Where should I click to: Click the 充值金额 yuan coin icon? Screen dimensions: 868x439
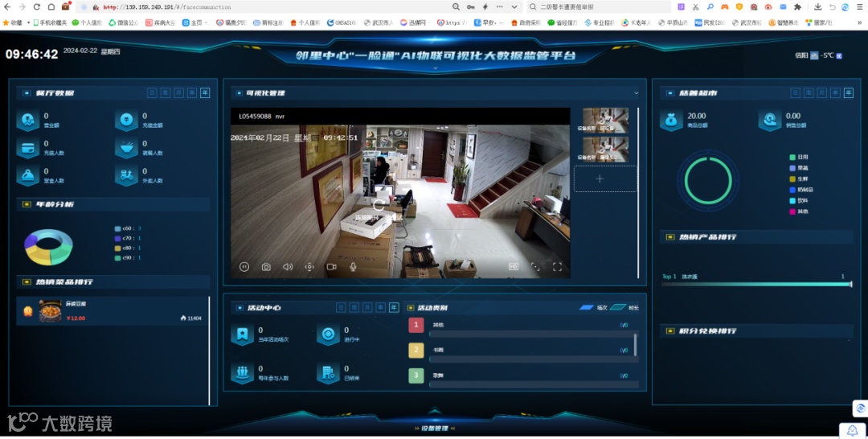pyautogui.click(x=126, y=120)
